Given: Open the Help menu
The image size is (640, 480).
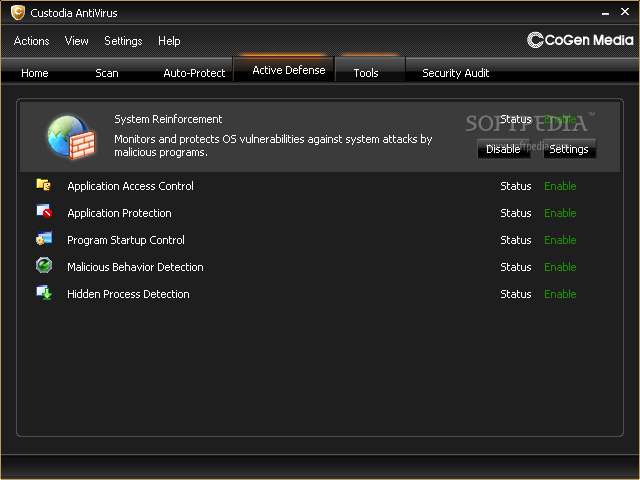Looking at the screenshot, I should coord(169,41).
